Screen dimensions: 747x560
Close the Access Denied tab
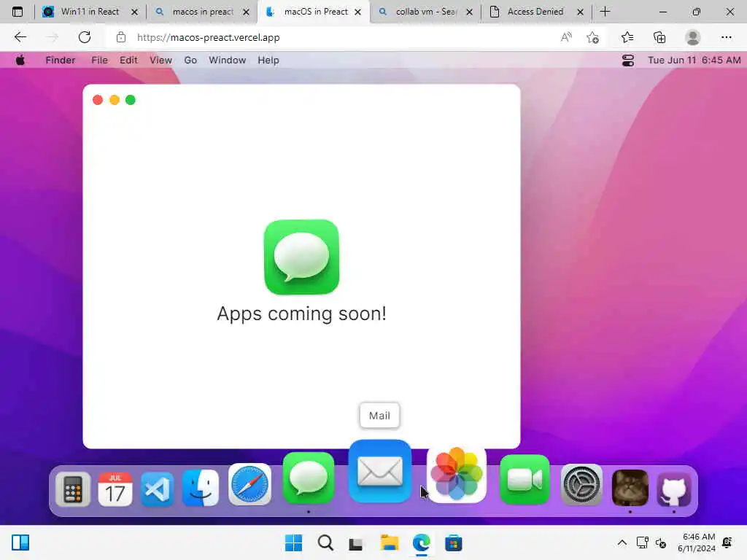pyautogui.click(x=580, y=12)
